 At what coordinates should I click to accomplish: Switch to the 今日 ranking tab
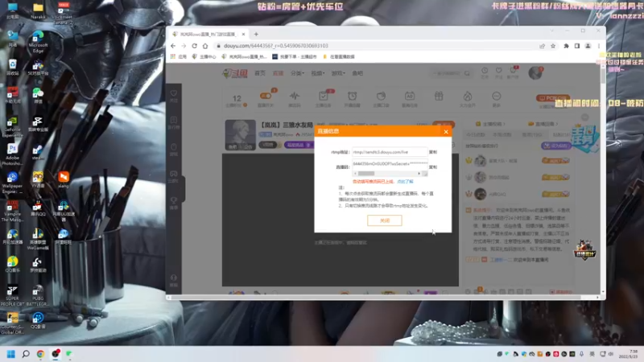475,134
